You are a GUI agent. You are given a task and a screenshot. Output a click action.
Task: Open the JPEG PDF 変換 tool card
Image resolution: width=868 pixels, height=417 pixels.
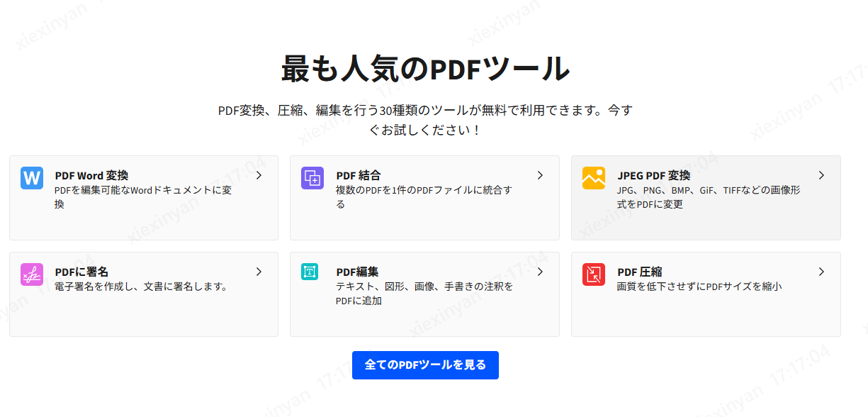coord(706,197)
